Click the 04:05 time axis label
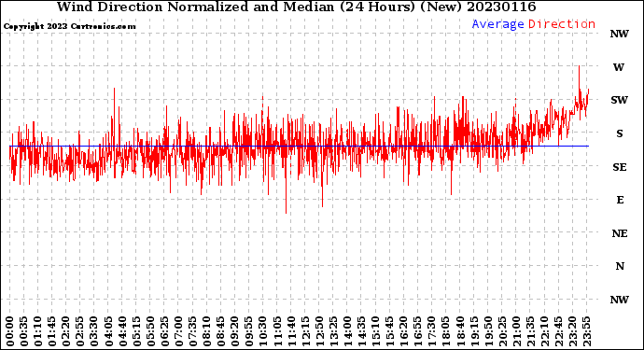Viewport: 644px width, 350px height. tap(108, 332)
